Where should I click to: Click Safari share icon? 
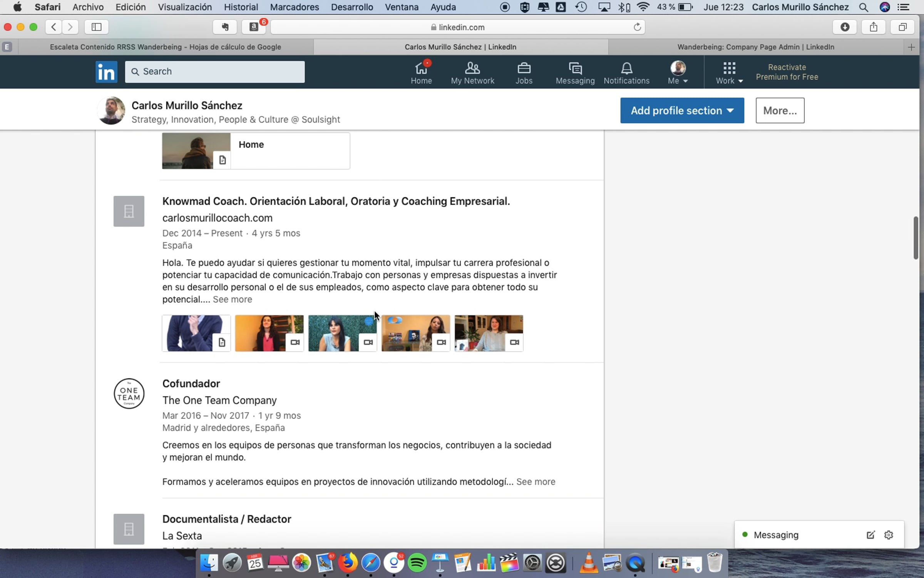(874, 27)
